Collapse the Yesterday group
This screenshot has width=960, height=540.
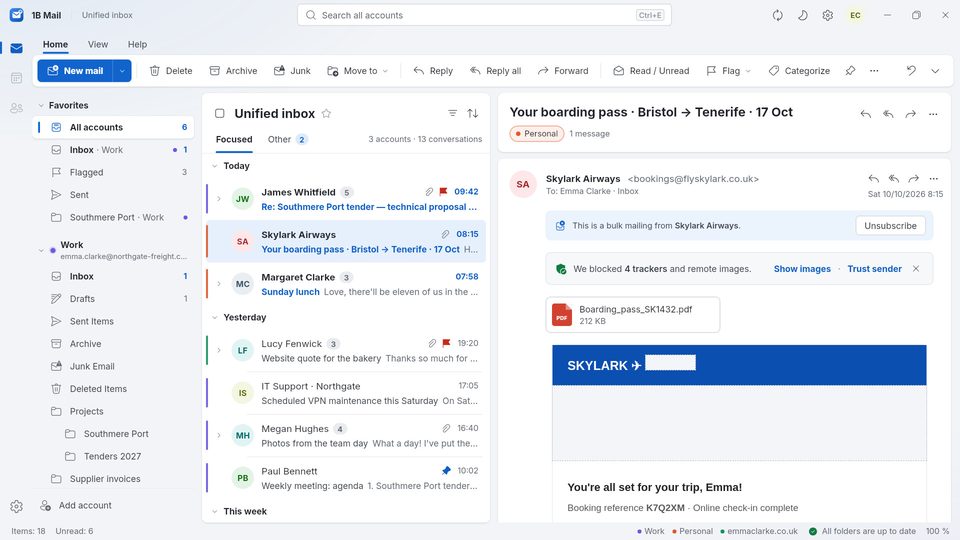pos(215,318)
